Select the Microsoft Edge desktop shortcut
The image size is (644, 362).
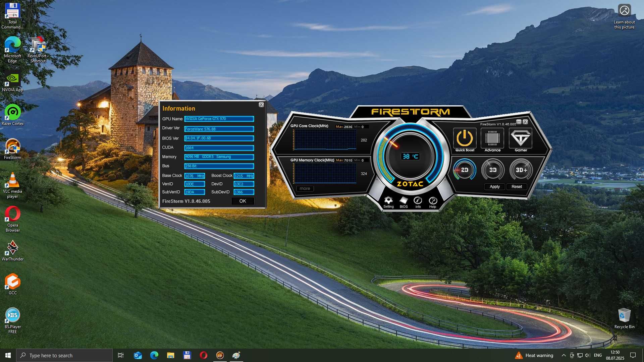[x=12, y=50]
